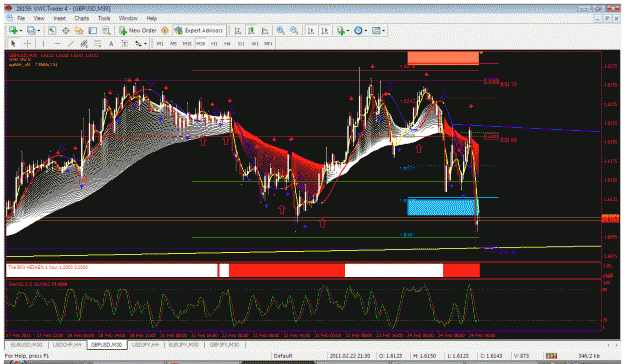Open the View menu
625x364 pixels.
[39, 18]
